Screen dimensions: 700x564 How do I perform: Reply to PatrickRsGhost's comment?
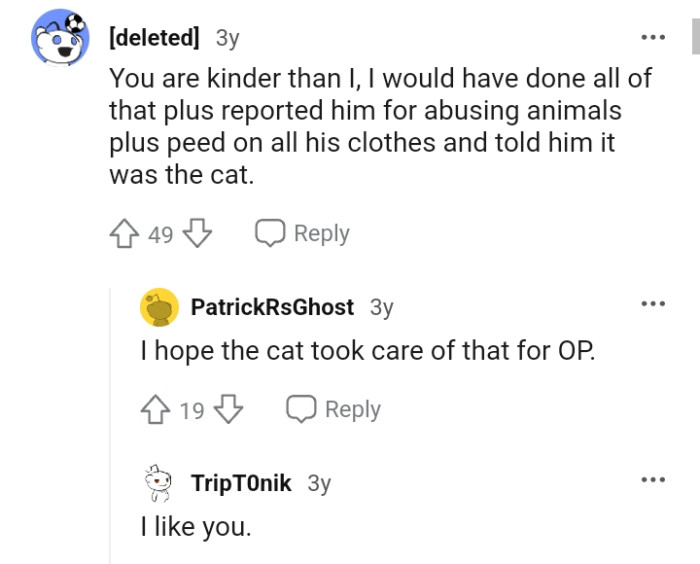pos(333,410)
